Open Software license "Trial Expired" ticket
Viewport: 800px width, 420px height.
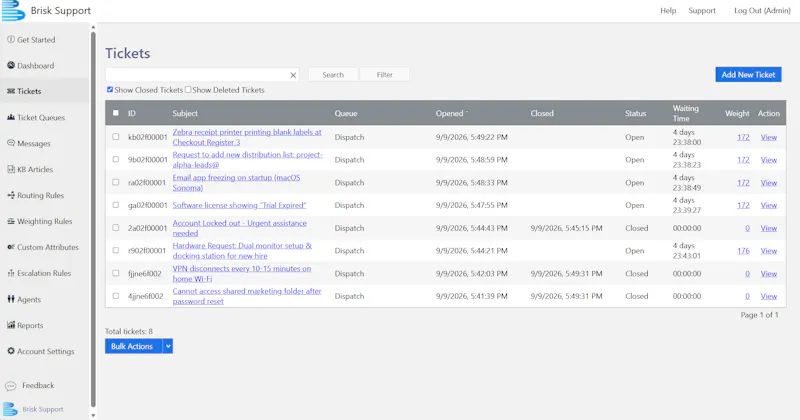point(239,205)
